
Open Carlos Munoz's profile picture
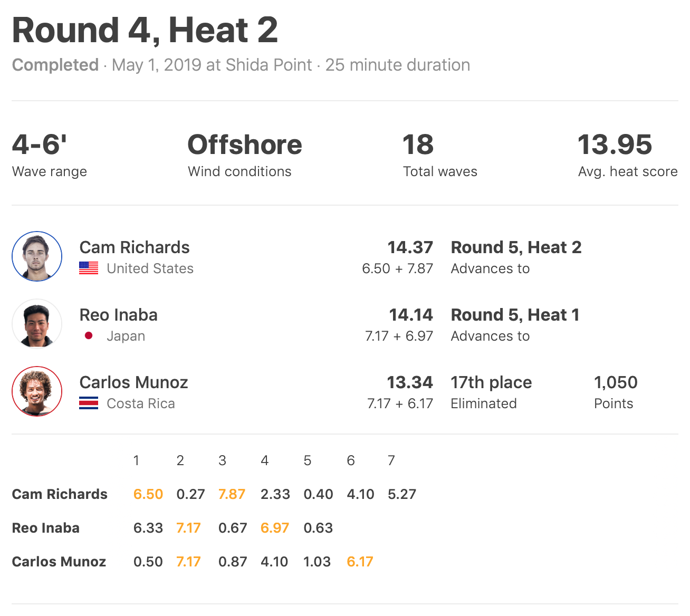point(37,391)
